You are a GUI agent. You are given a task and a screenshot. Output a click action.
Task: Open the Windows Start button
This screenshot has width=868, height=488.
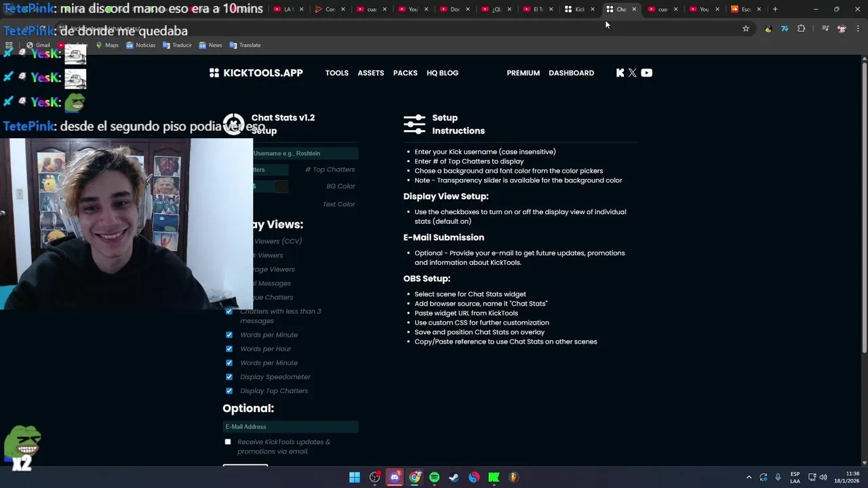click(355, 477)
